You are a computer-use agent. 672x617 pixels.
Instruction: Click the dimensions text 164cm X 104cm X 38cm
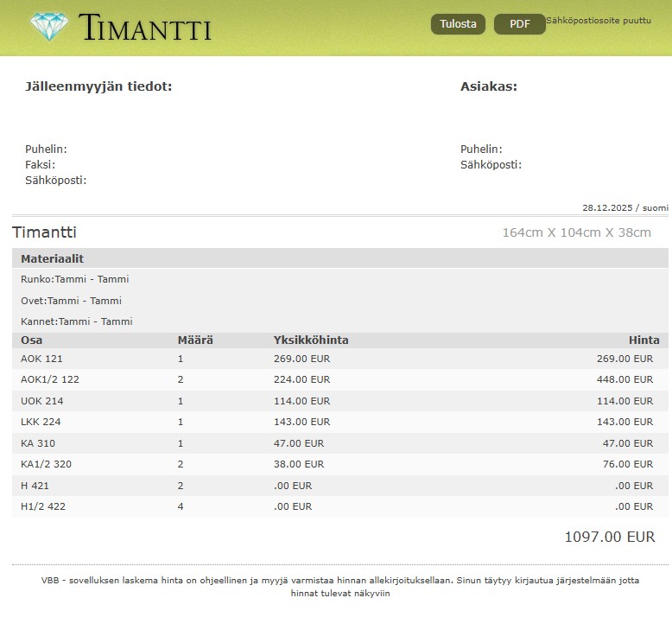tap(576, 232)
